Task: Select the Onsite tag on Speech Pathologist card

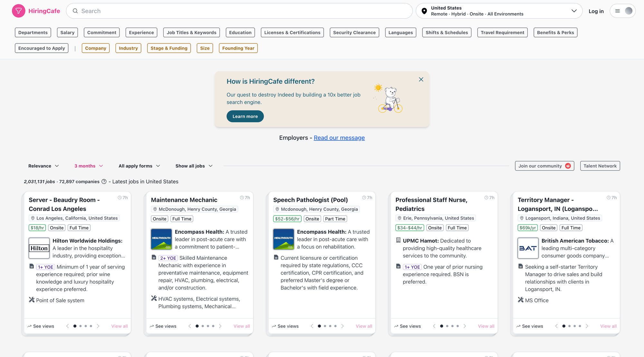Action: (312, 219)
